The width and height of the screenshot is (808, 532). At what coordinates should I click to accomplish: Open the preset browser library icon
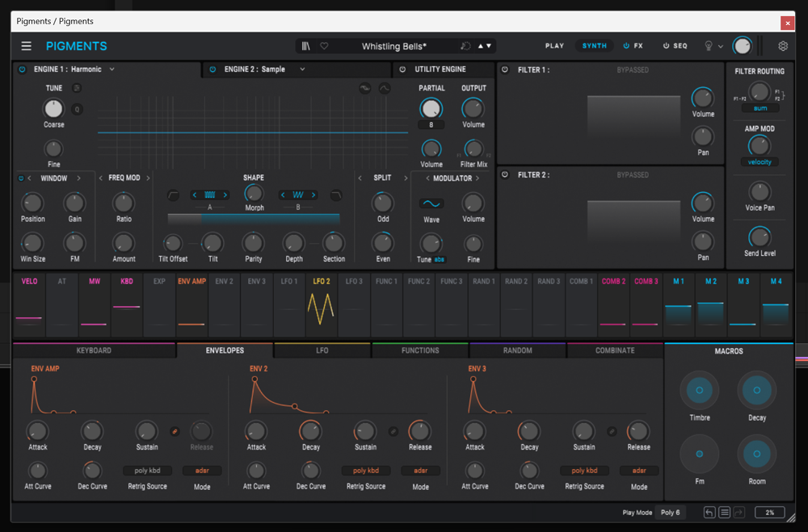[x=305, y=46]
